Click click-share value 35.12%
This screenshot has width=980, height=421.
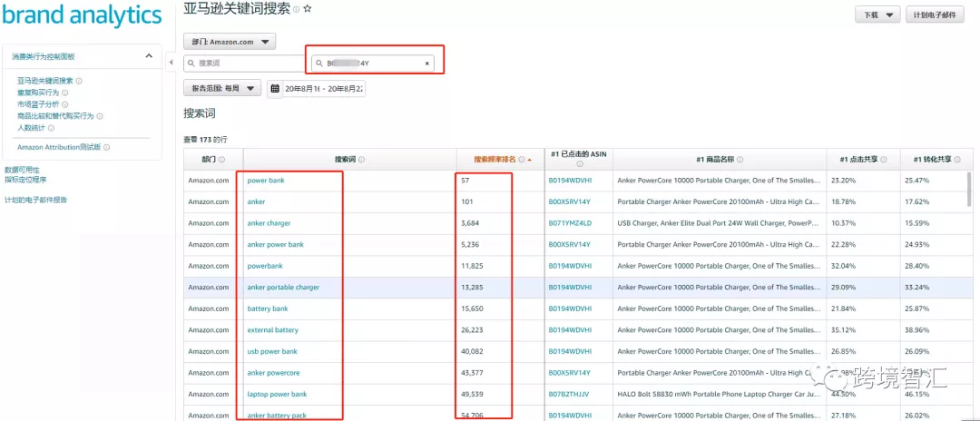(843, 329)
